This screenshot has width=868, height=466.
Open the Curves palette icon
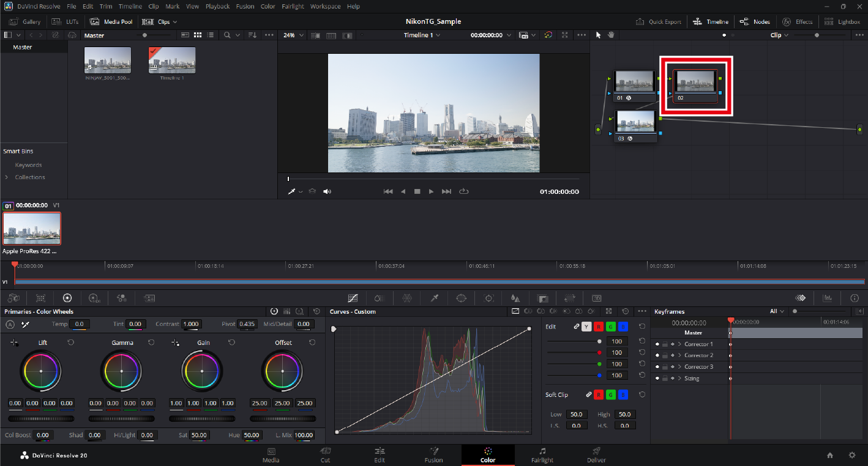tap(353, 298)
